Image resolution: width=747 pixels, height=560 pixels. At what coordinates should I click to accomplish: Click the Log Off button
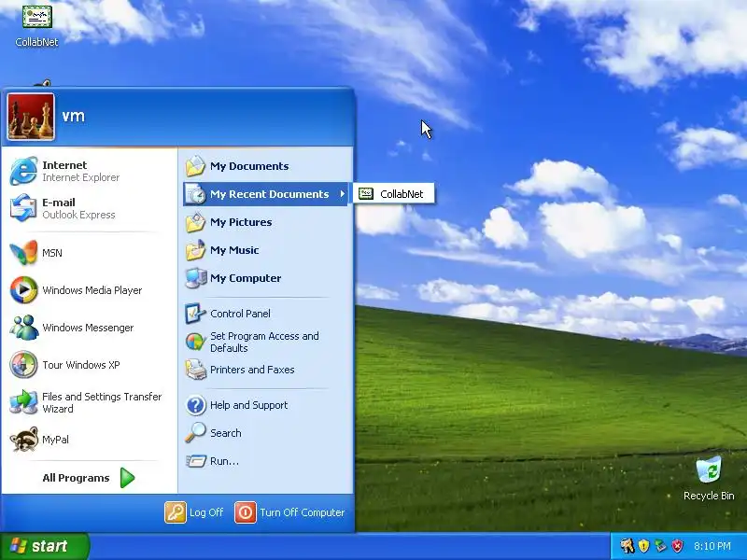point(194,512)
